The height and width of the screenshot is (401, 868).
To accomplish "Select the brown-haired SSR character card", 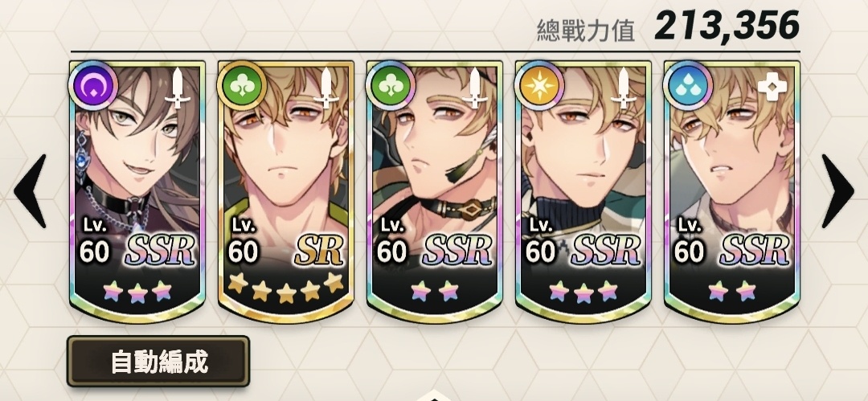I will [x=137, y=191].
